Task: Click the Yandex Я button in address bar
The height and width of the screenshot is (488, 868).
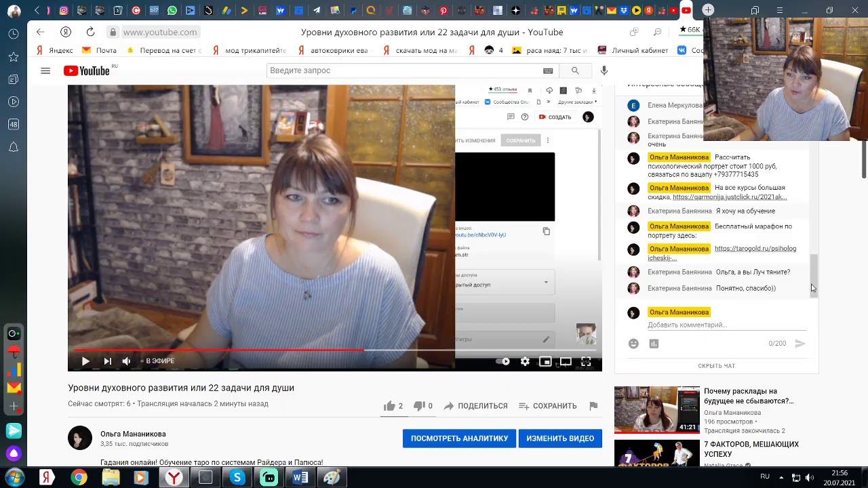Action: coord(66,32)
